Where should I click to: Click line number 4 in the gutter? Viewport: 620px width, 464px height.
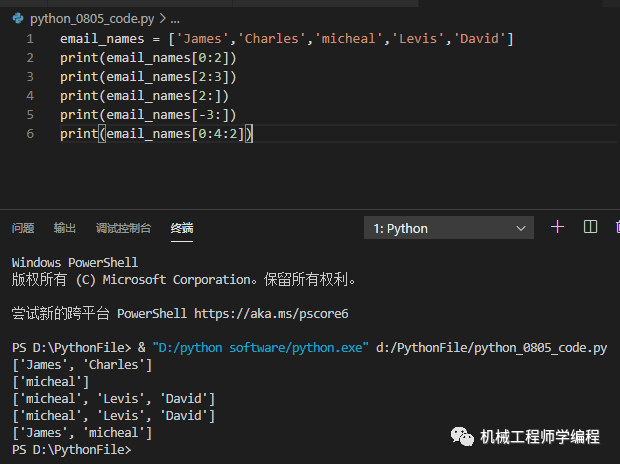tap(30, 96)
